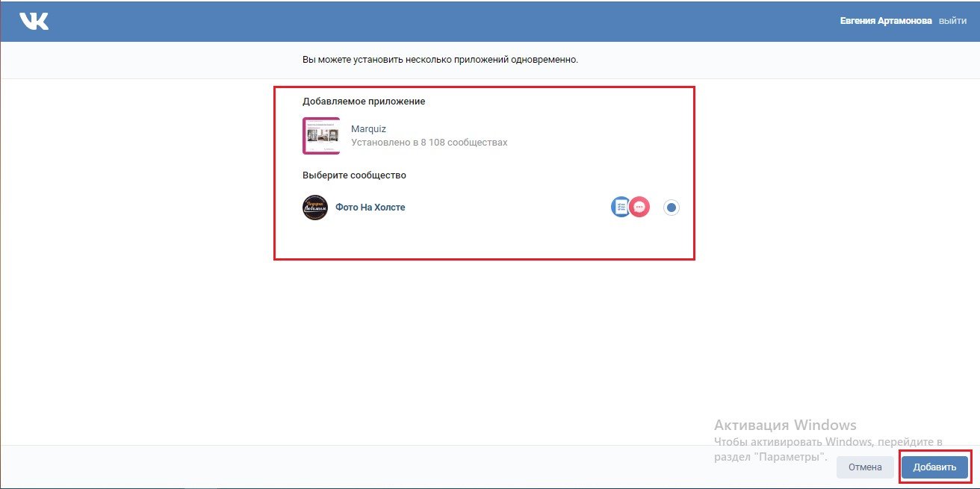980x489 pixels.
Task: Click the red chat bubble app icon
Action: [639, 207]
